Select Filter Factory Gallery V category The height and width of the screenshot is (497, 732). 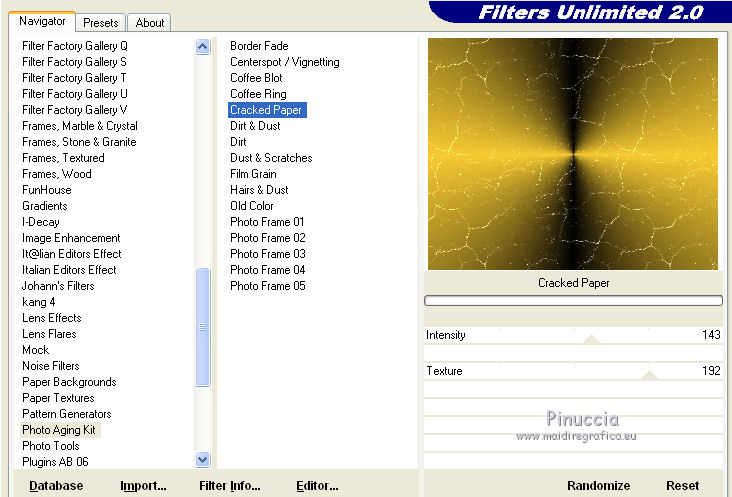(x=75, y=110)
